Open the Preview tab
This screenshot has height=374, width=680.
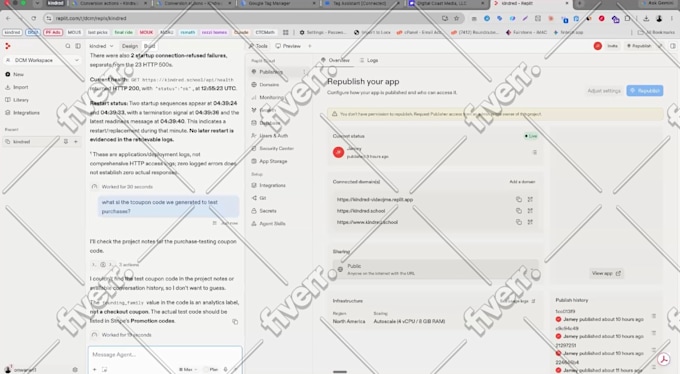point(288,46)
